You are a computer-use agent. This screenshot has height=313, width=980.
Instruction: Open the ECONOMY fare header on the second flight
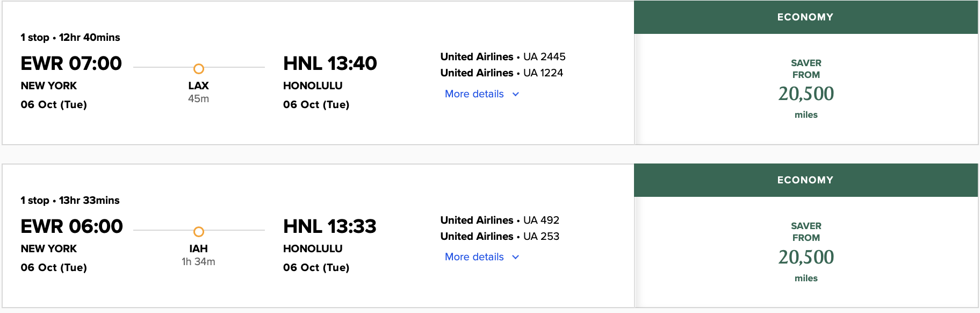pos(806,180)
